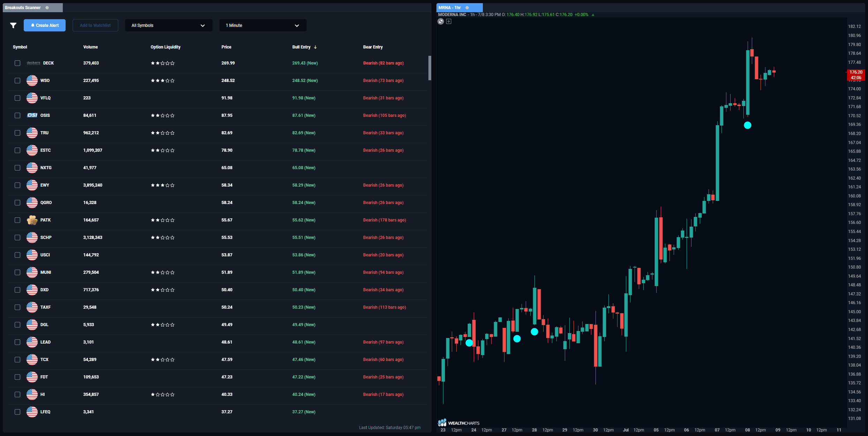This screenshot has height=436, width=868.
Task: Click the flag icon in USCI row
Action: coord(32,255)
